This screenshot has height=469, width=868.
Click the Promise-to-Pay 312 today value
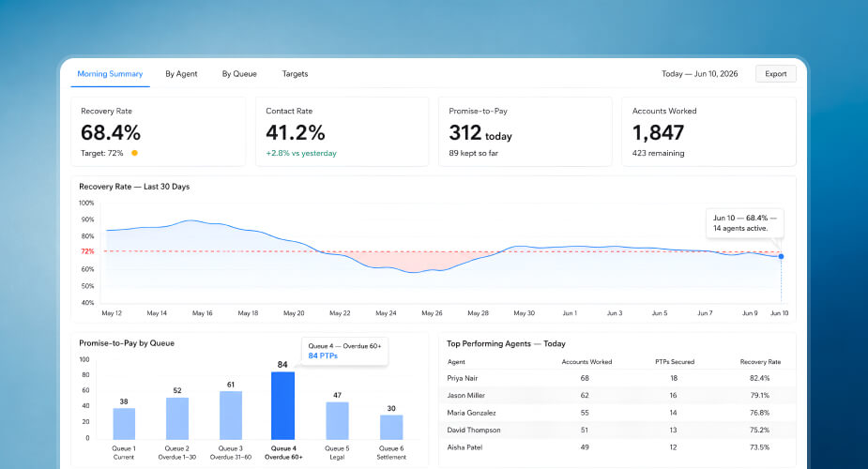[x=480, y=133]
